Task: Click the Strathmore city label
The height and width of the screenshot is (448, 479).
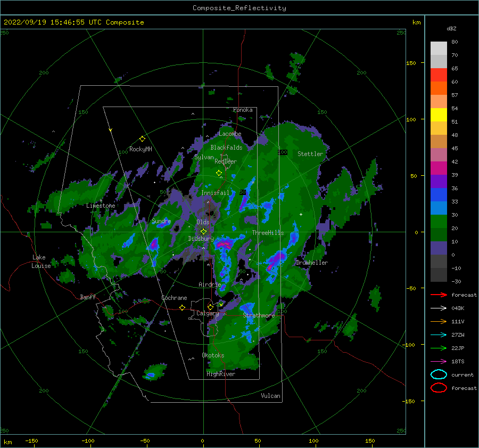Action: click(x=259, y=315)
